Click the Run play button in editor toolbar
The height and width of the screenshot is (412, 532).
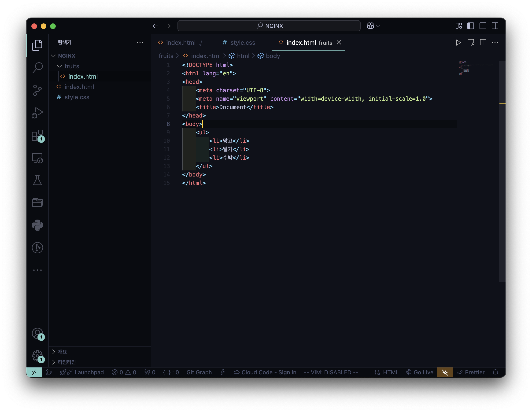(458, 43)
